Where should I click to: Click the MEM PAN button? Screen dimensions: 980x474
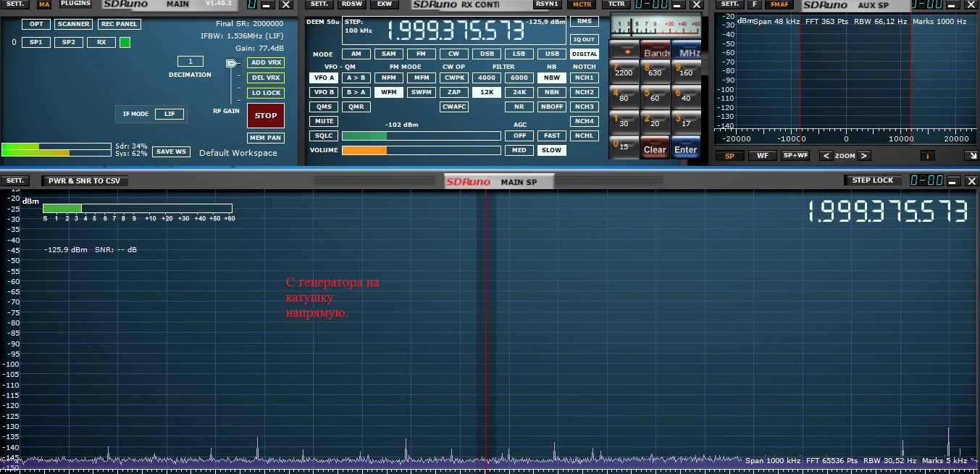pyautogui.click(x=266, y=138)
